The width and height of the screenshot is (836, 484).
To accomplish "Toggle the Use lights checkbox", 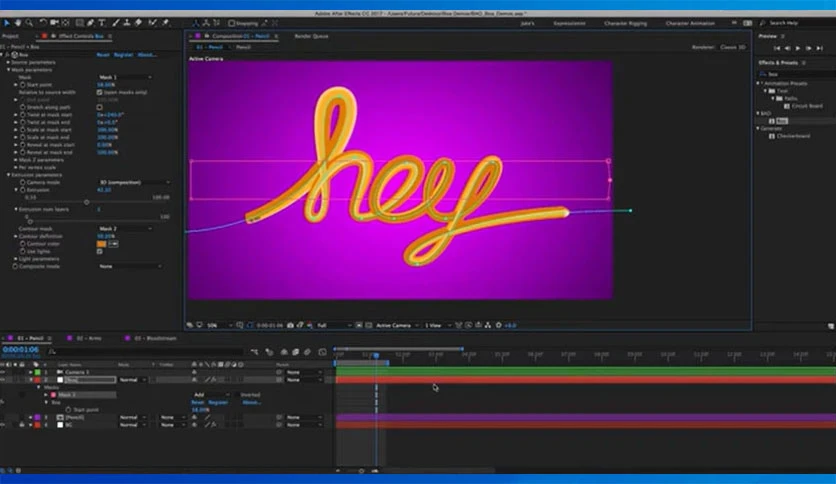I will (100, 251).
